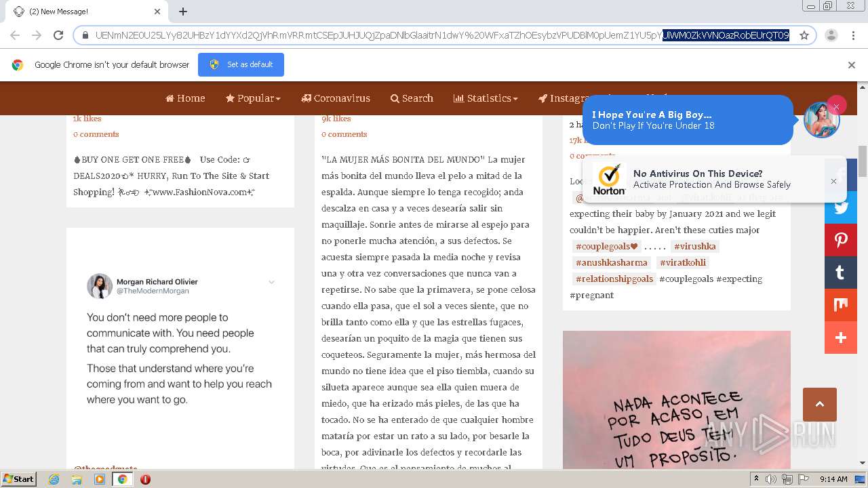
Task: Expand the Popular dropdown menu
Action: pyautogui.click(x=253, y=98)
